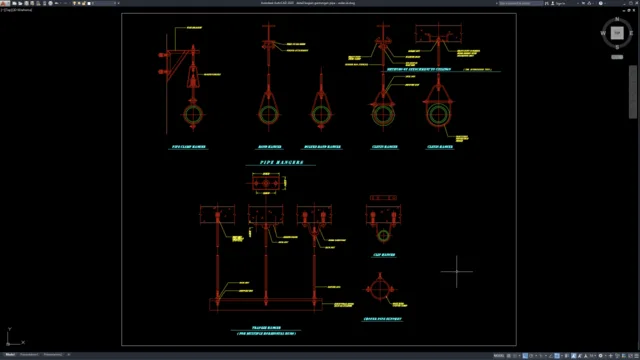Open the WCS dropdown below the ViewCube

tap(617, 57)
